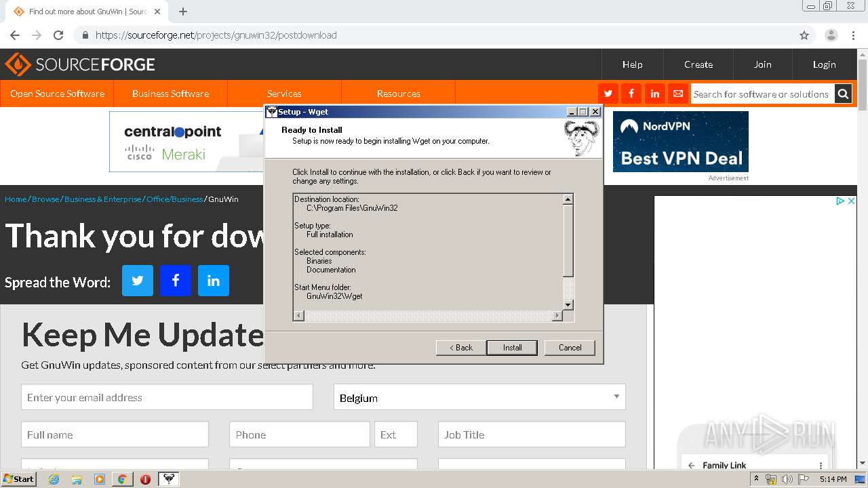This screenshot has width=868, height=488.
Task: Share on Twitter under Spread the Word
Action: coord(138,281)
